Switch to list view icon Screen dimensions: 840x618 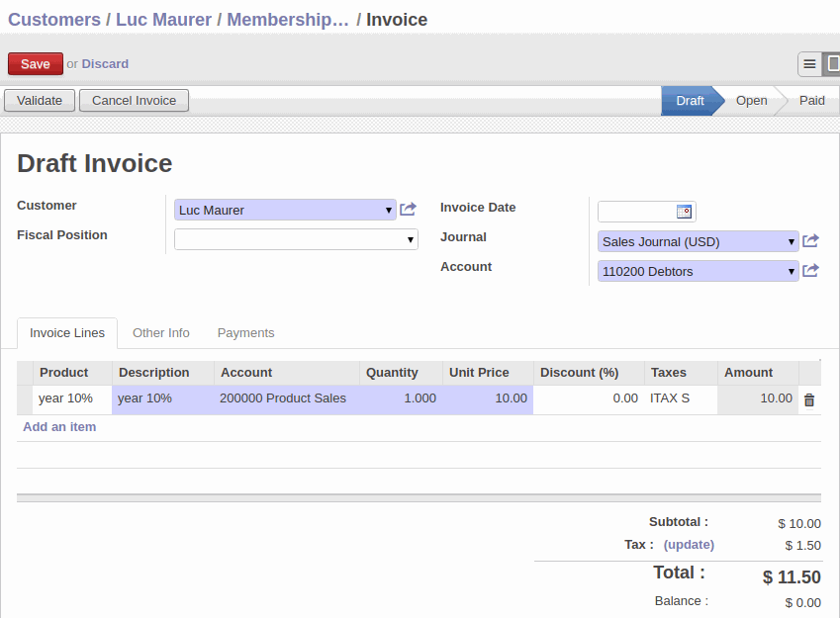tap(809, 64)
